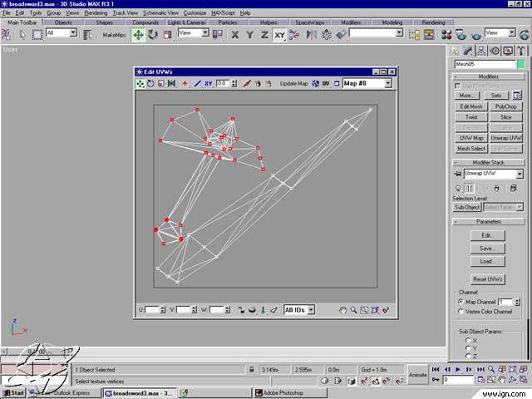The width and height of the screenshot is (532, 399).
Task: Select the Rotate tool in main toolbar
Action: (153, 35)
